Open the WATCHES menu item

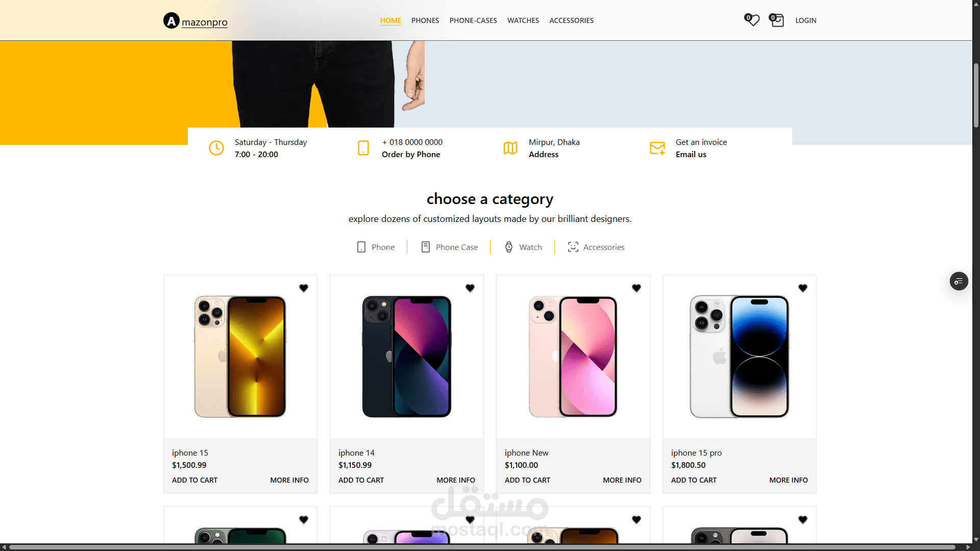coord(523,20)
